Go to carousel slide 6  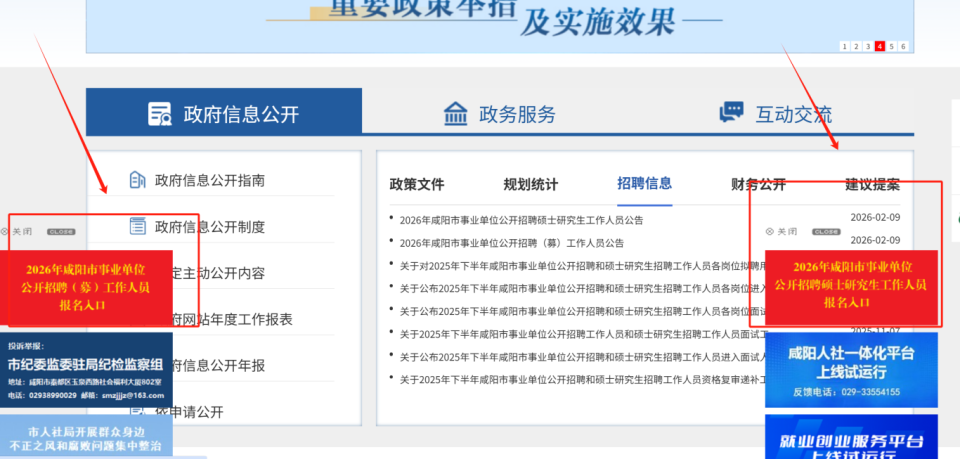(904, 47)
